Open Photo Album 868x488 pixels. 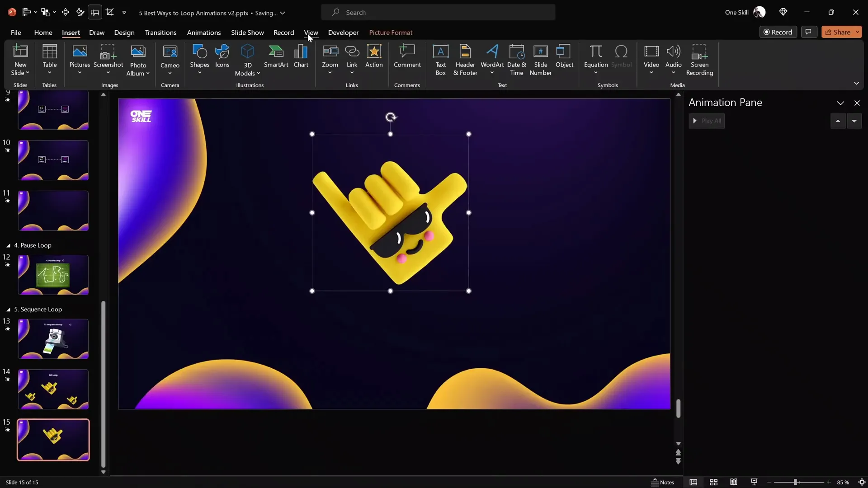click(x=138, y=59)
